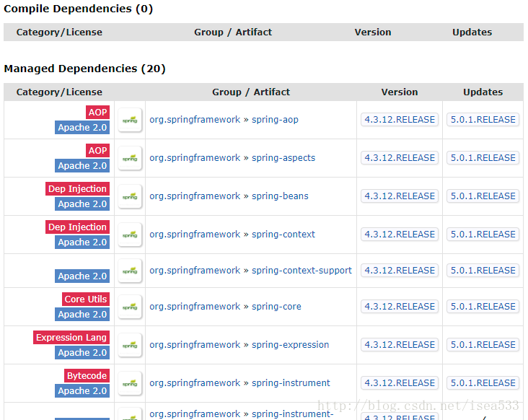The height and width of the screenshot is (420, 528).
Task: Click Apache 2.0 license in spring-context row
Action: tap(82, 242)
